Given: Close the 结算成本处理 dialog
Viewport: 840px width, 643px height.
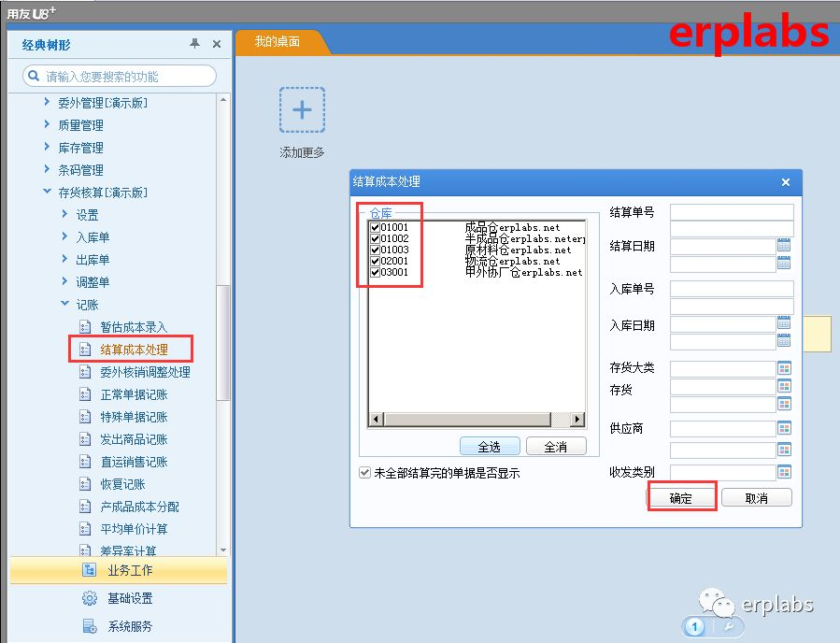Looking at the screenshot, I should click(786, 182).
